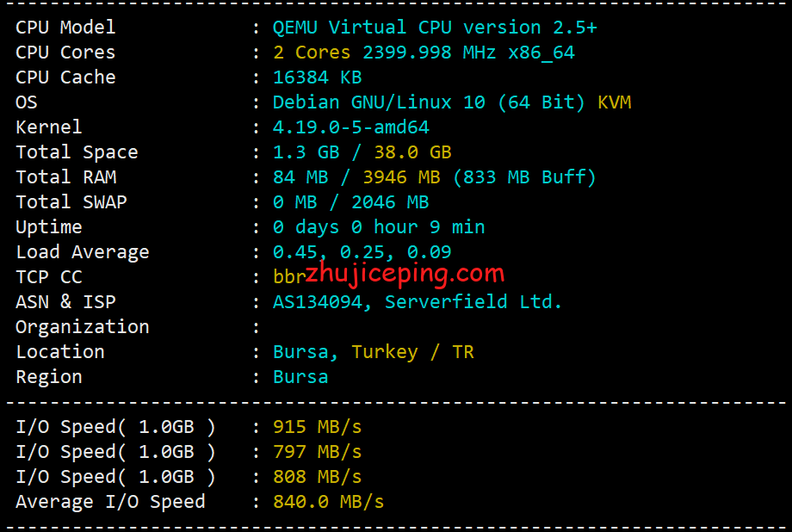
Task: Click the 'Bursa' region value
Action: point(300,377)
